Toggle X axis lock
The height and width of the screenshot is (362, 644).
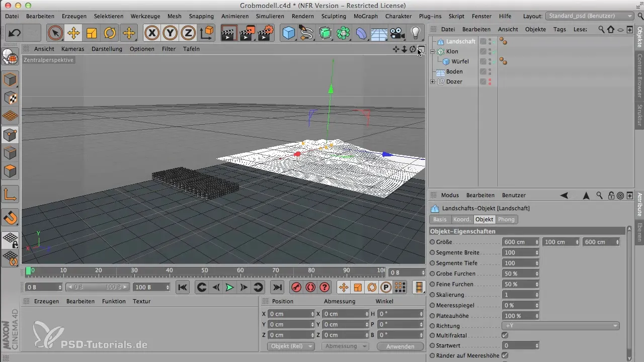pos(152,33)
